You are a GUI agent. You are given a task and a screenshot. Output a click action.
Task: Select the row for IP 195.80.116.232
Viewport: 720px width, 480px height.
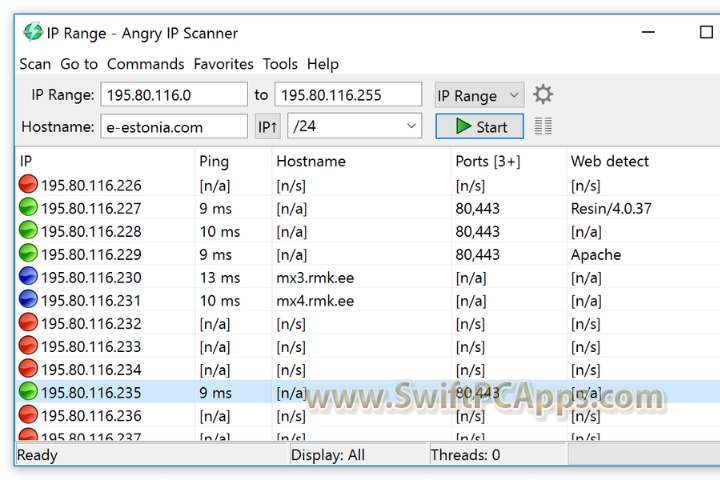coord(368,323)
